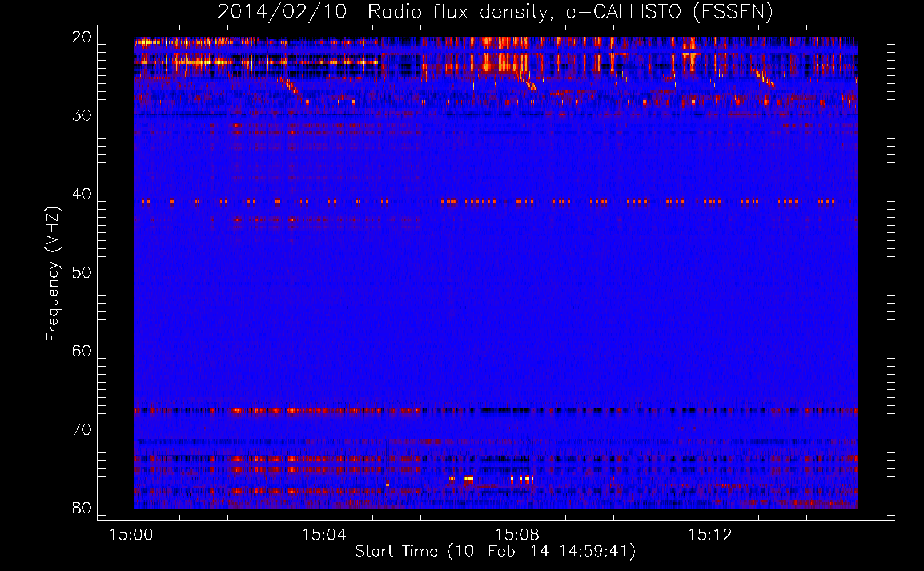The image size is (924, 571).
Task: Click the 30 frequency tick label
Action: pos(82,115)
